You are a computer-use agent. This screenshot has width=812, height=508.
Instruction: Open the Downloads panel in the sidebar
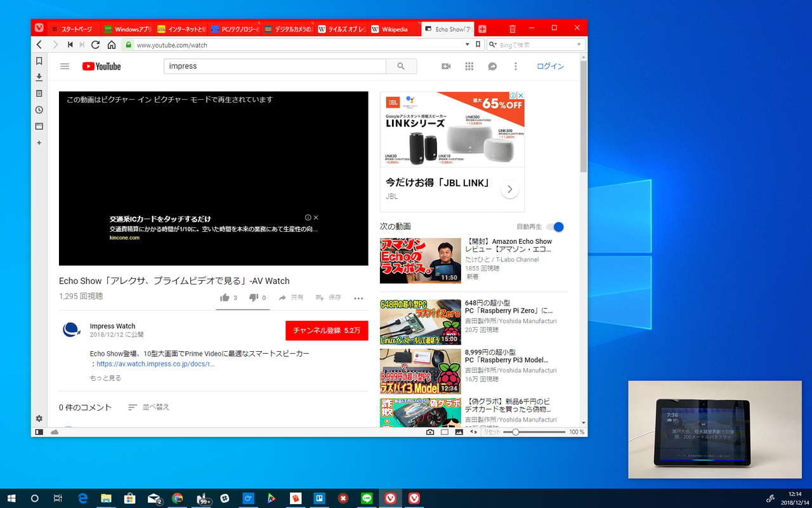pos(39,77)
